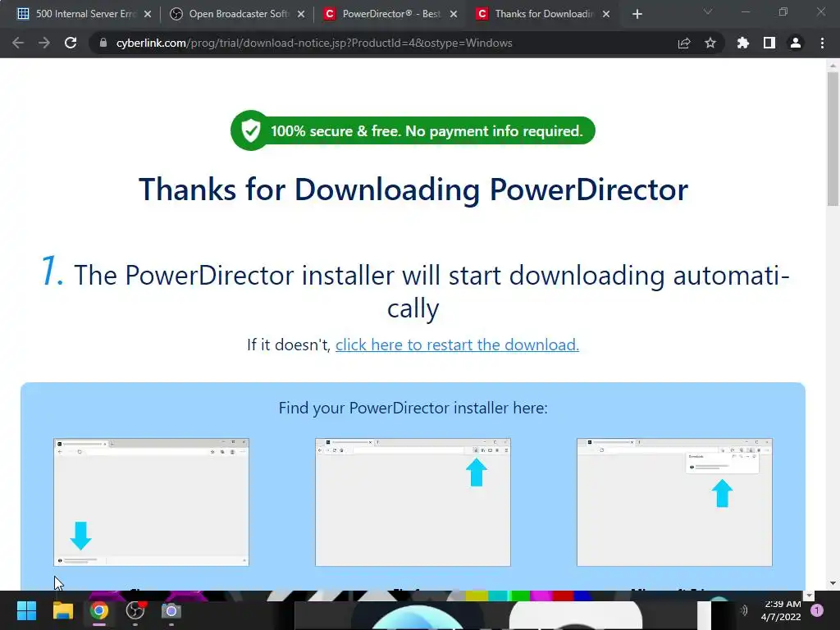Close the Thanks for Downloading tab
Image resolution: width=840 pixels, height=630 pixels.
pos(606,14)
